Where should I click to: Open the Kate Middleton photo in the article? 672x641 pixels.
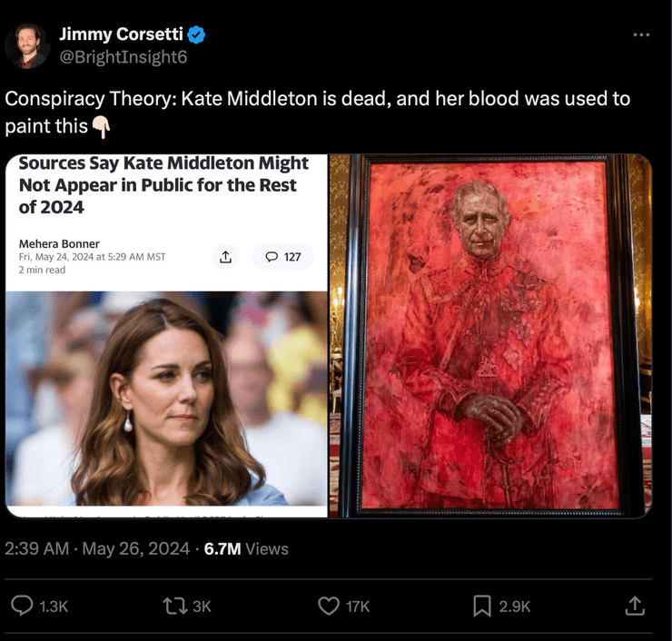166,398
